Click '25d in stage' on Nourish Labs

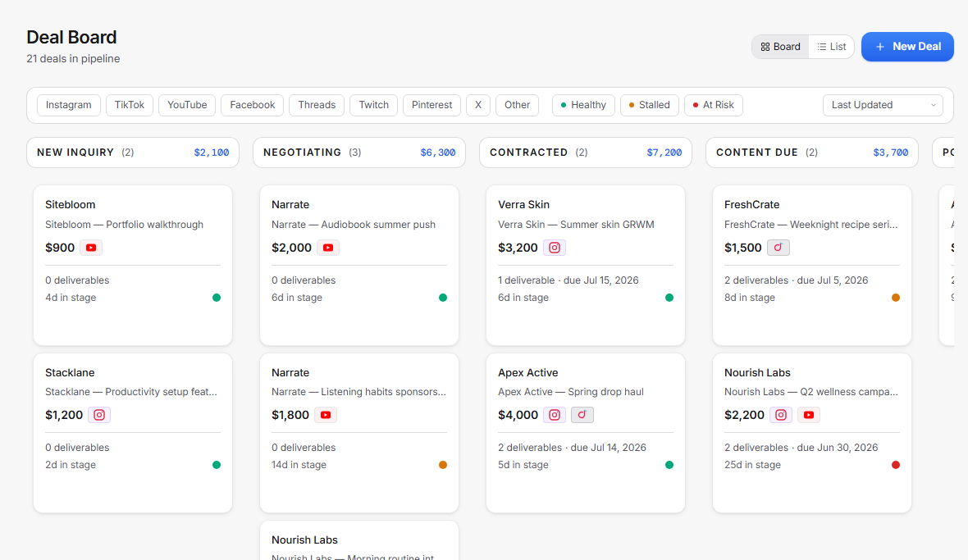click(x=752, y=465)
